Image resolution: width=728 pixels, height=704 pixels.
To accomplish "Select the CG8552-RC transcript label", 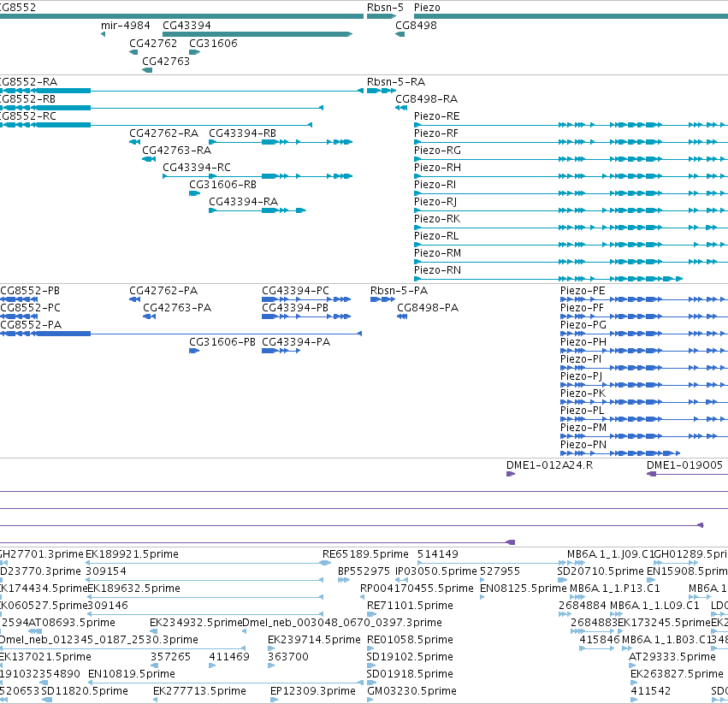I will pyautogui.click(x=28, y=116).
